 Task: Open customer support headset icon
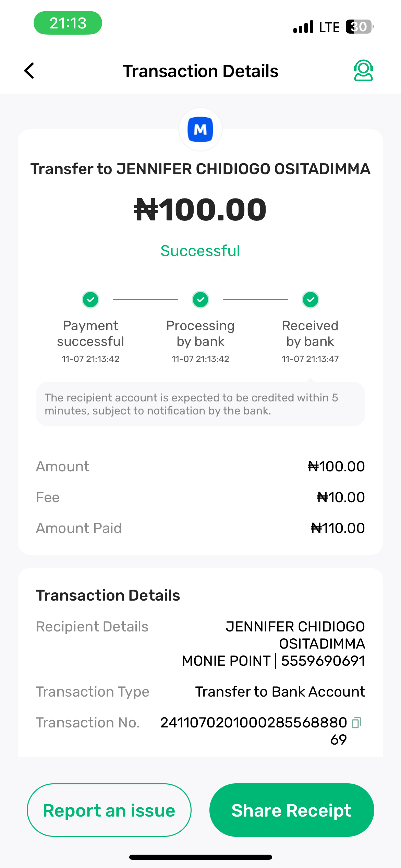[x=363, y=71]
